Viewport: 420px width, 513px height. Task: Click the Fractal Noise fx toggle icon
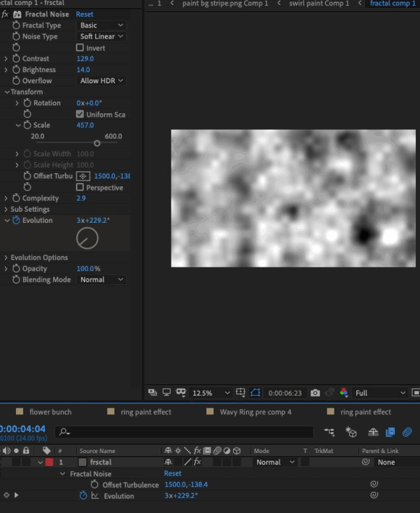[5, 14]
